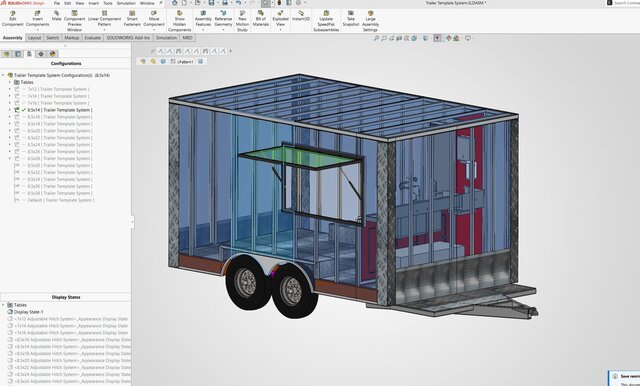This screenshot has width=640, height=386.
Task: Switch to the Evaluate tab
Action: point(93,38)
